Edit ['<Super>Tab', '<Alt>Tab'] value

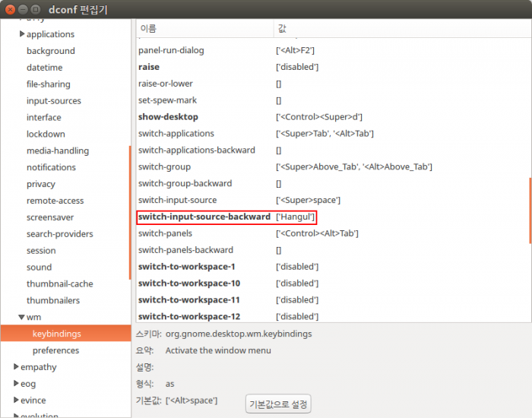click(325, 133)
